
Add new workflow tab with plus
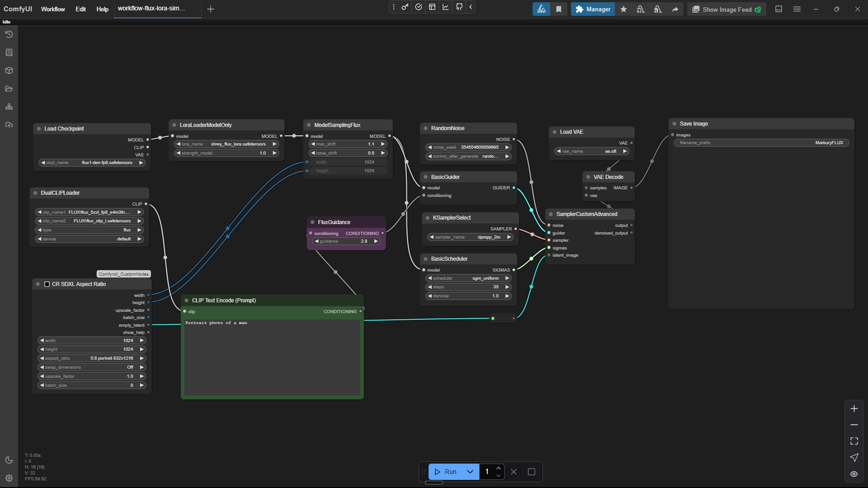211,9
